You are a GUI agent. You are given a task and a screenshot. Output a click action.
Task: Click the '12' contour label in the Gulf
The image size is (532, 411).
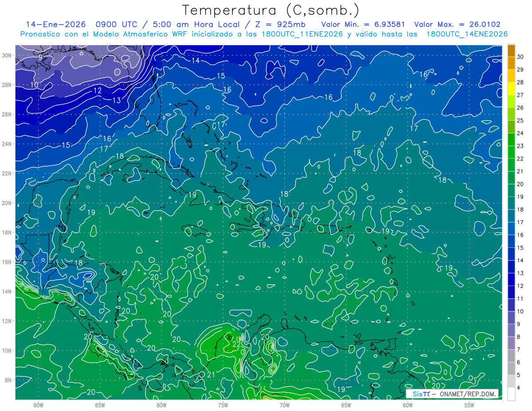click(98, 90)
